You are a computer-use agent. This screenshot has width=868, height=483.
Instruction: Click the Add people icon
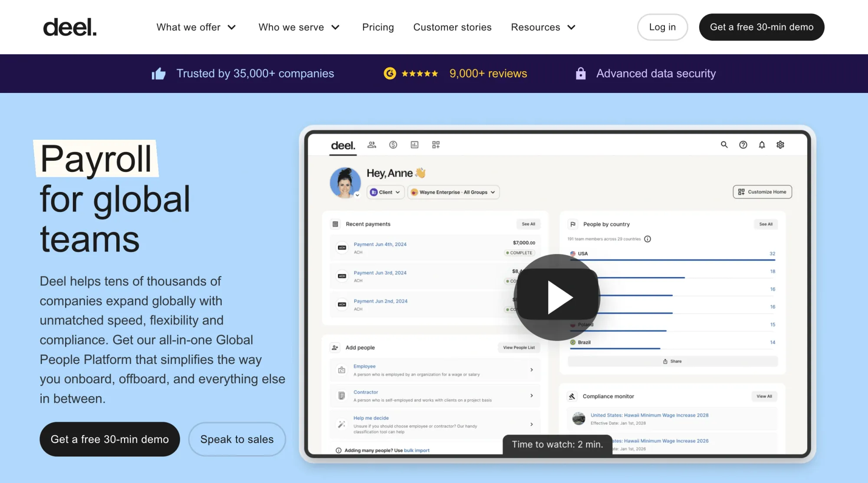[335, 347]
